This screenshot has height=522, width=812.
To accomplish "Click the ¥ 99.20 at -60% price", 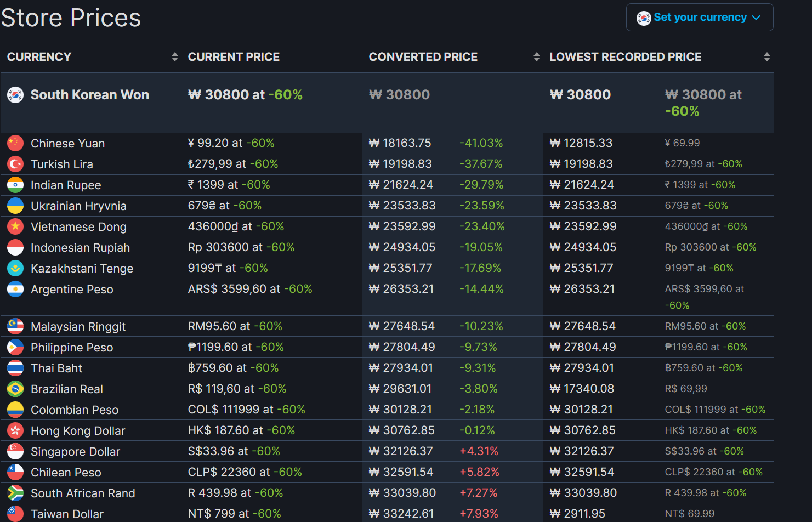I will (x=231, y=143).
